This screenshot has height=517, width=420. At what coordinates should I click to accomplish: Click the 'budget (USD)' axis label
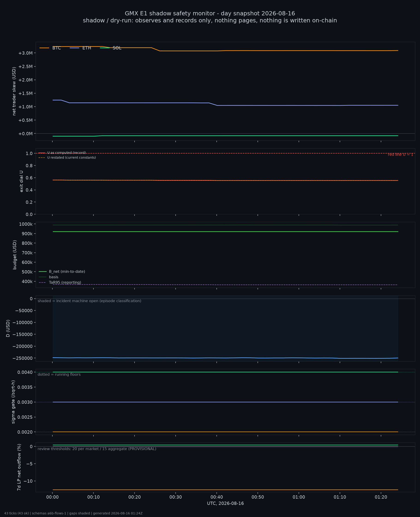[x=15, y=255]
